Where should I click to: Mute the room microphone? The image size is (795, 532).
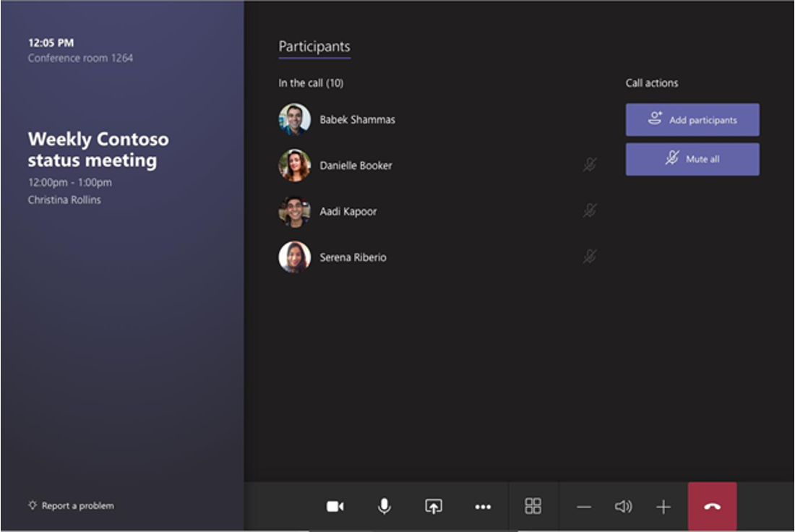(384, 507)
